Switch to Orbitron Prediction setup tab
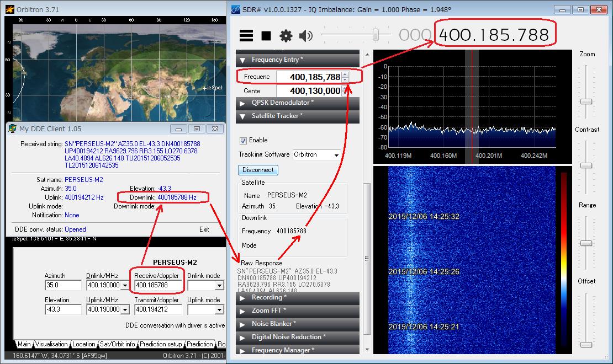Screen dimensions: 613x364 [x=161, y=344]
